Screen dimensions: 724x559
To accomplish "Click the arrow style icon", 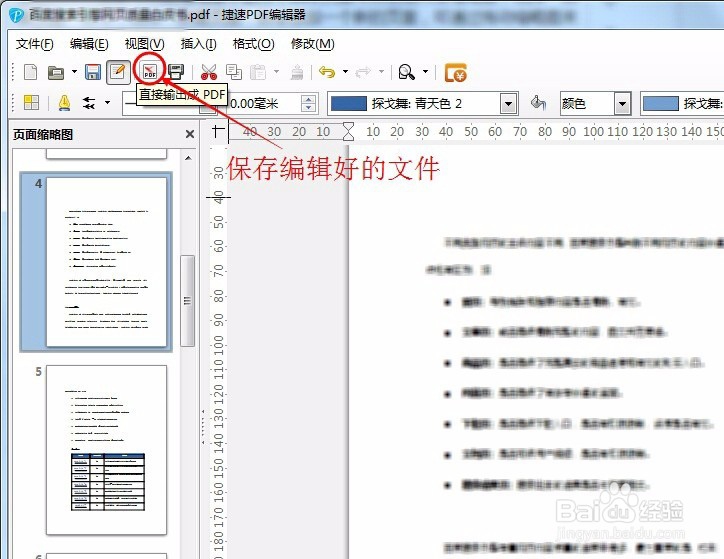I will tap(89, 102).
